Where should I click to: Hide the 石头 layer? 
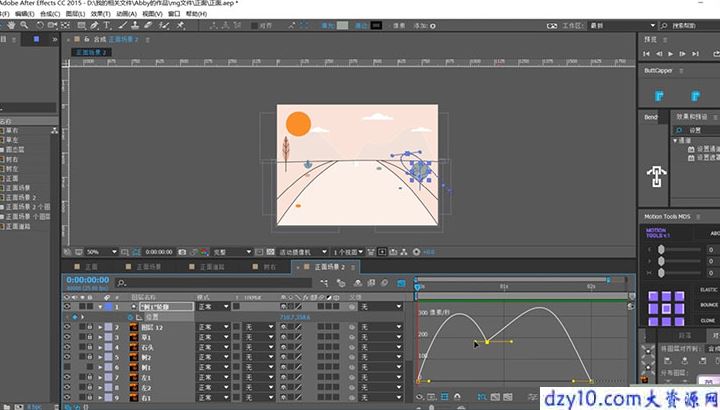pos(68,347)
